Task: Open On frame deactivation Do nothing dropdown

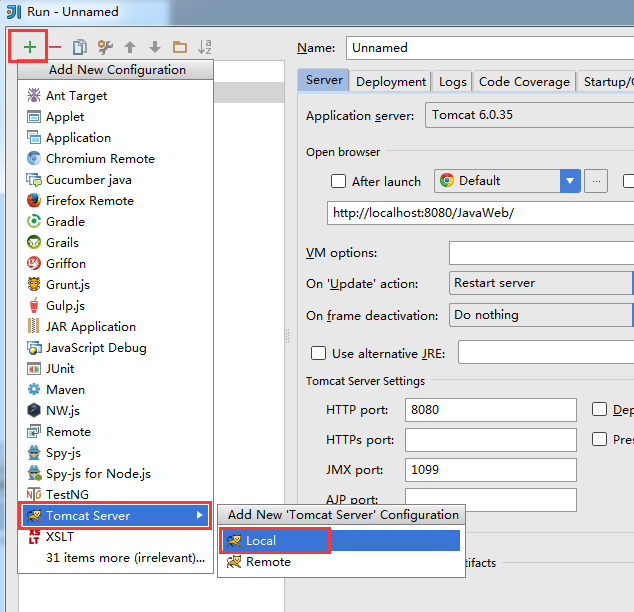Action: click(x=541, y=315)
